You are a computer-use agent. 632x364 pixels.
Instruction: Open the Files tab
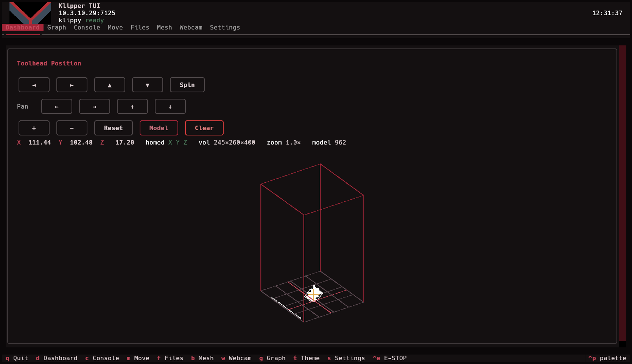[x=140, y=27]
